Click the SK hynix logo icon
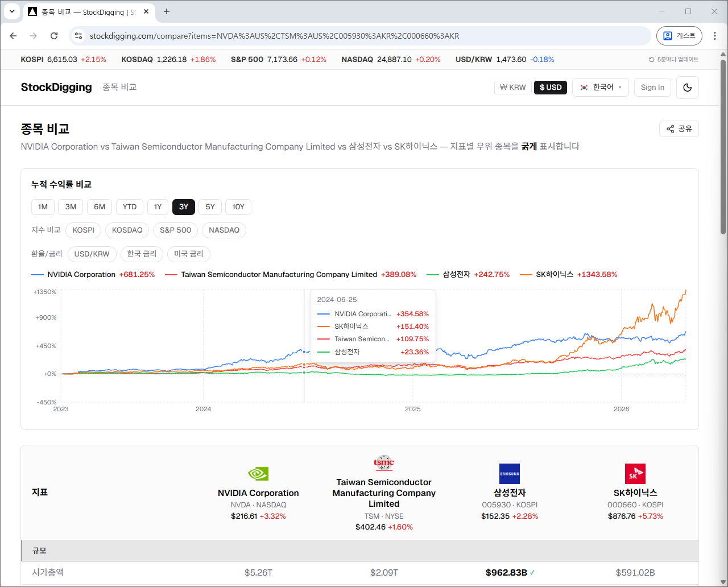The width and height of the screenshot is (728, 587). pos(635,474)
